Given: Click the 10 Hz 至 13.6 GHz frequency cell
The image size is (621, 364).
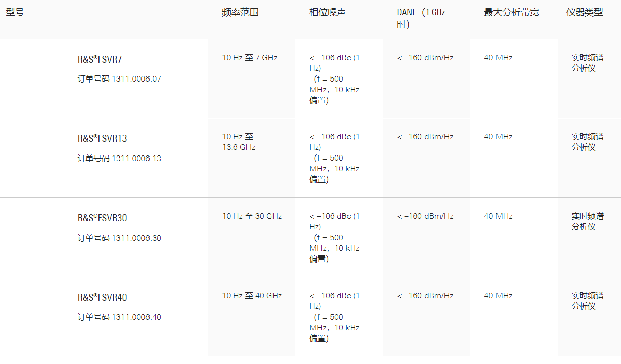Looking at the screenshot, I should coord(238,142).
